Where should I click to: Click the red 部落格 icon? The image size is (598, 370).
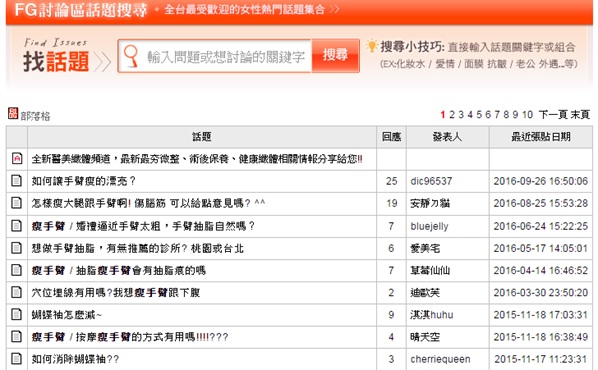coord(13,113)
